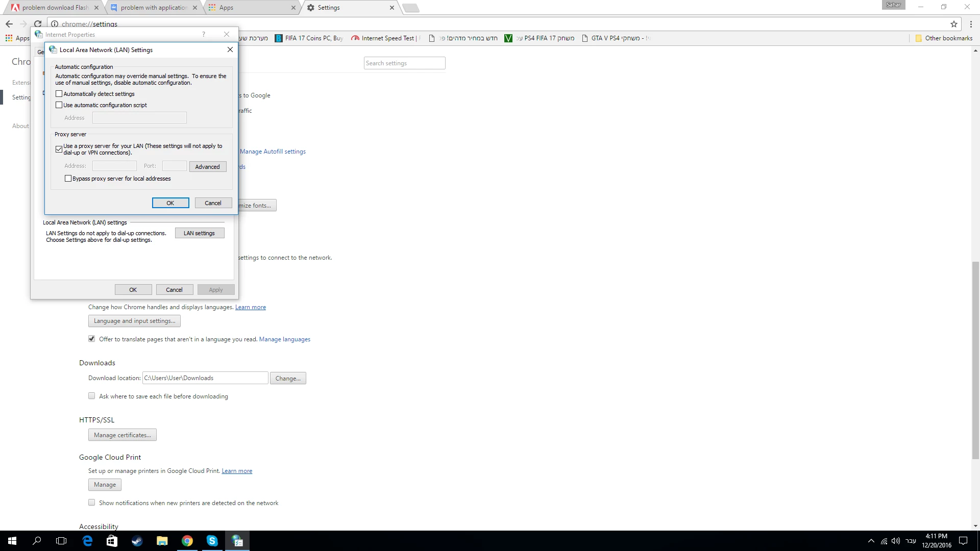The image size is (980, 551).
Task: Open Manage languages link
Action: (x=284, y=339)
